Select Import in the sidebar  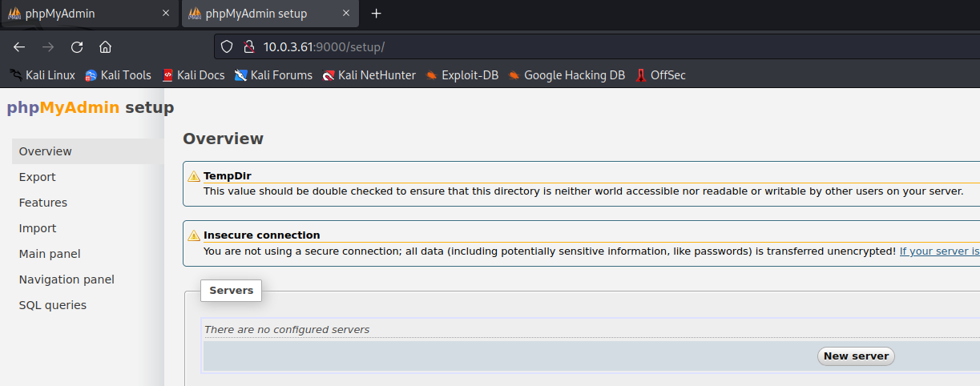pos(88,228)
